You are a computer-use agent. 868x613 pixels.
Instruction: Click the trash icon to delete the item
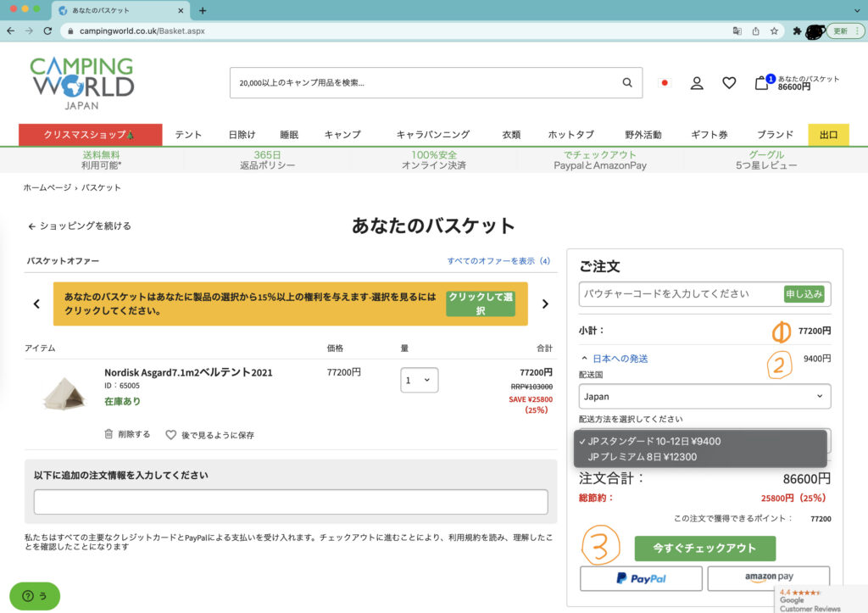[x=108, y=434]
